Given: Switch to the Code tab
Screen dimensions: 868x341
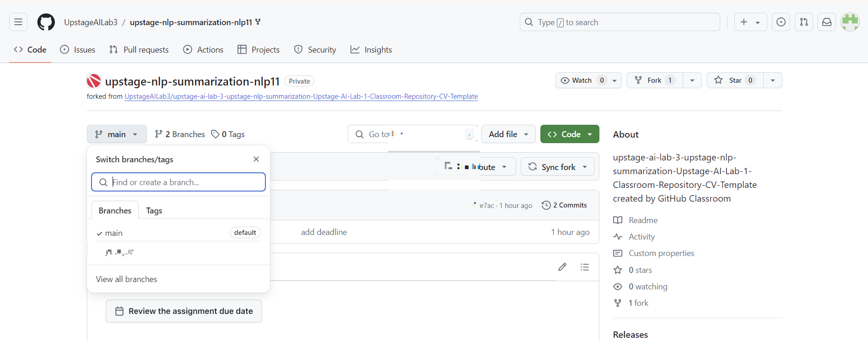Looking at the screenshot, I should tap(30, 49).
